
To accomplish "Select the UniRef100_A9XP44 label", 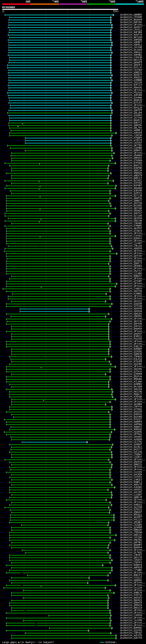I will tap(131, 311).
